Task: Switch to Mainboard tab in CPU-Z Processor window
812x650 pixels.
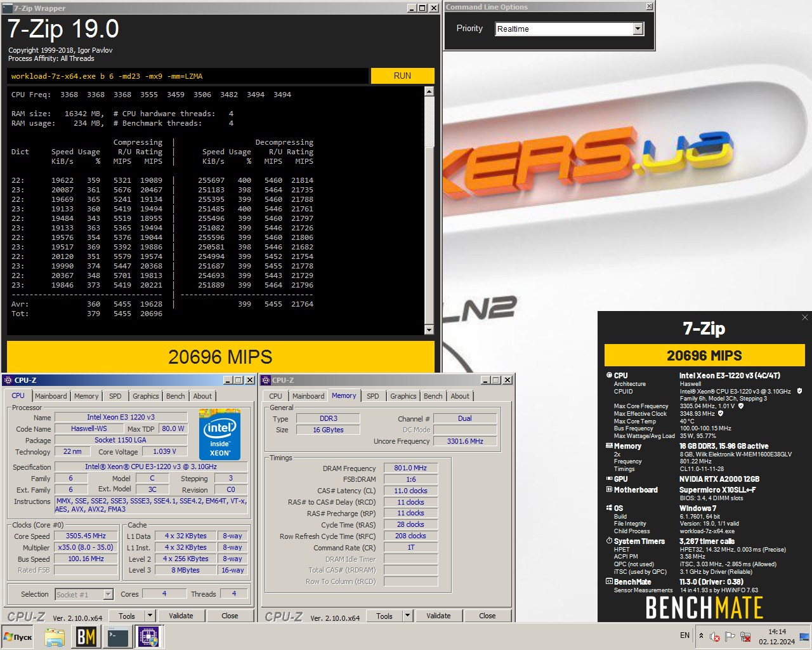Action: [51, 396]
